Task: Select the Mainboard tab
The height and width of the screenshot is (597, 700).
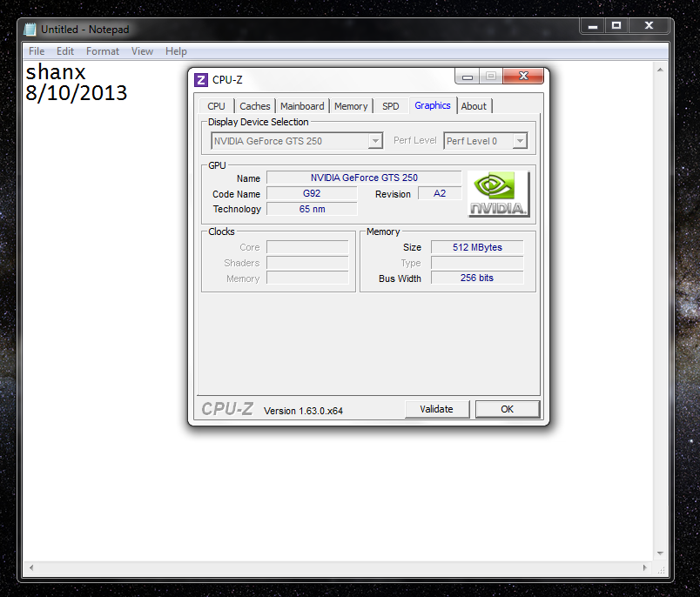Action: [x=302, y=106]
